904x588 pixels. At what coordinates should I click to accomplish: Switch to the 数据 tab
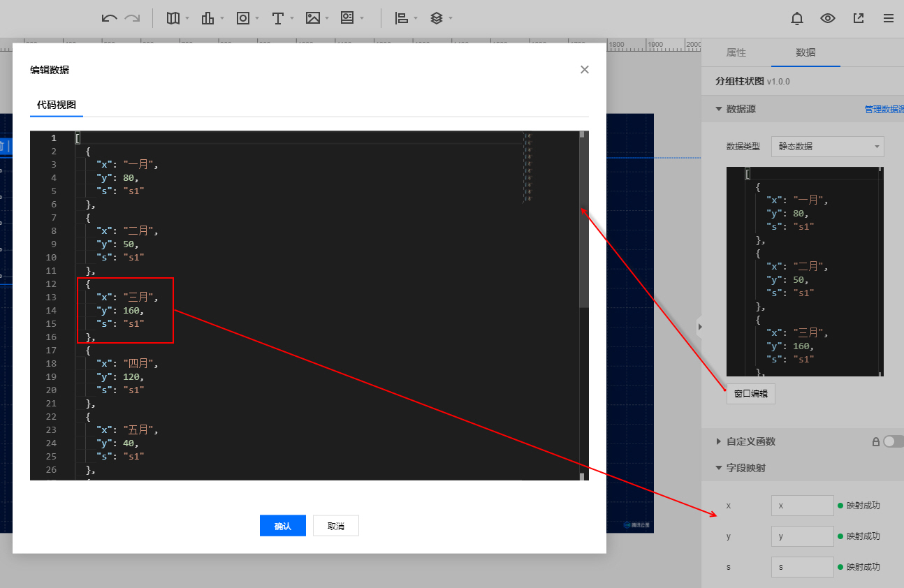click(805, 52)
